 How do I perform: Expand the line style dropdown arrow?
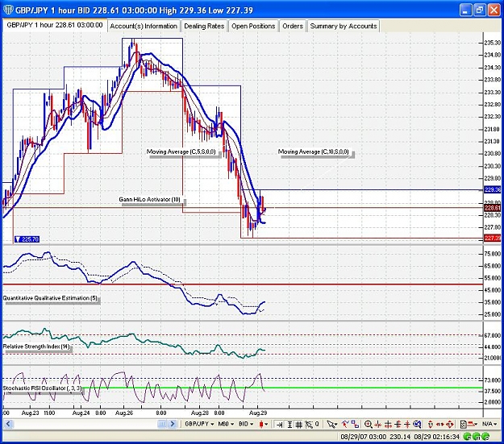tap(476, 425)
